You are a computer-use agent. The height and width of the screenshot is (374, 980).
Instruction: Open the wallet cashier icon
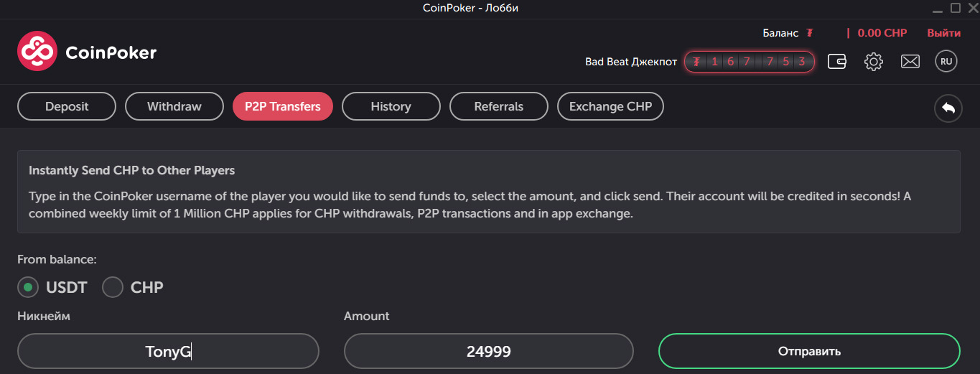(x=837, y=62)
